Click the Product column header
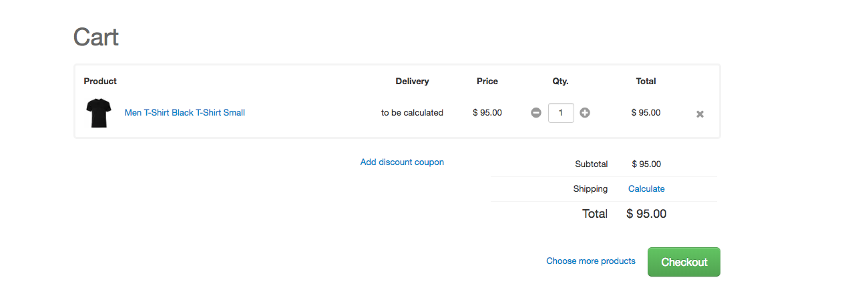The height and width of the screenshot is (302, 868). 100,82
